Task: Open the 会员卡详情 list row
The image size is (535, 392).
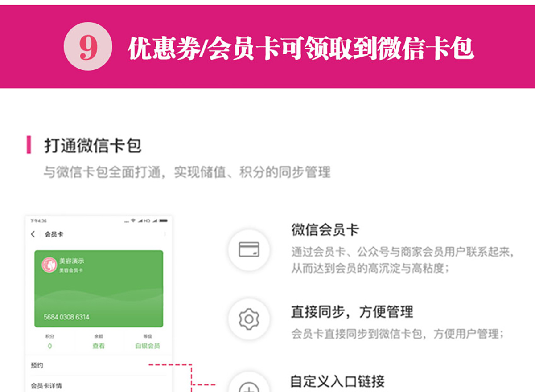Action: (99, 385)
